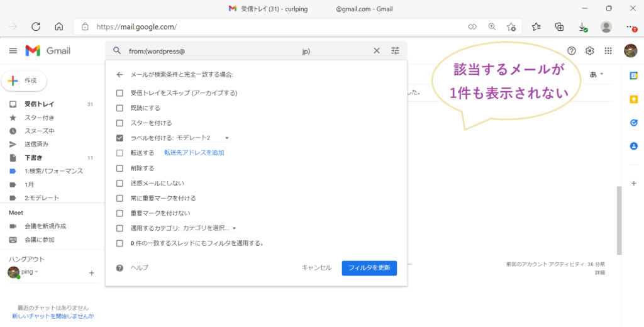Viewport: 644px width, 327px height.
Task: Clear the search with the X icon
Action: [x=377, y=50]
